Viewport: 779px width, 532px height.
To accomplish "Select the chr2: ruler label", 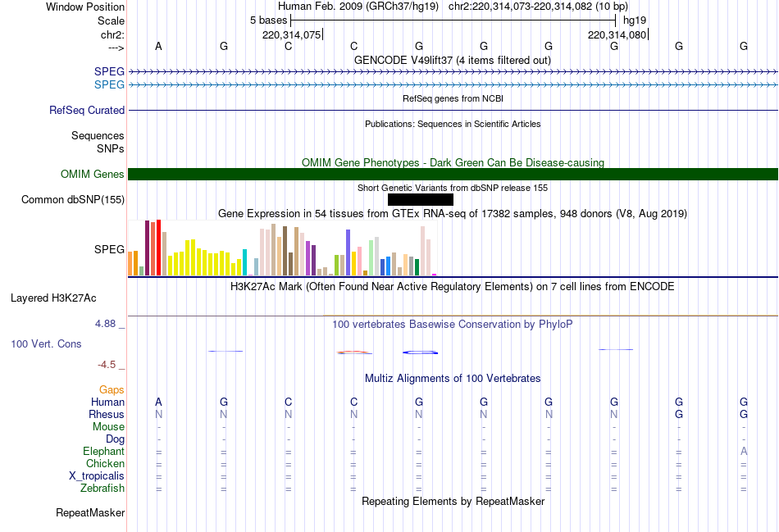I will pos(112,34).
